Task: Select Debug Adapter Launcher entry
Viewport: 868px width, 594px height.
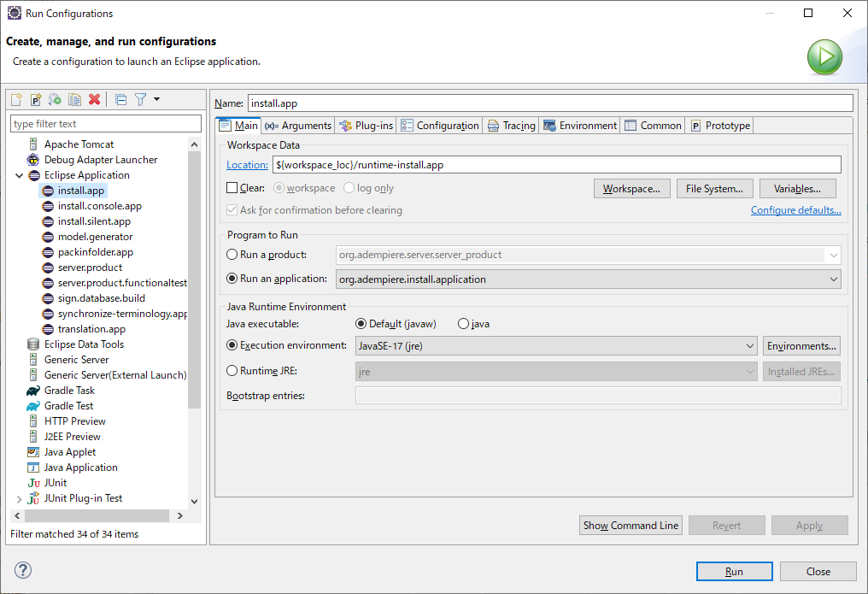Action: (101, 160)
